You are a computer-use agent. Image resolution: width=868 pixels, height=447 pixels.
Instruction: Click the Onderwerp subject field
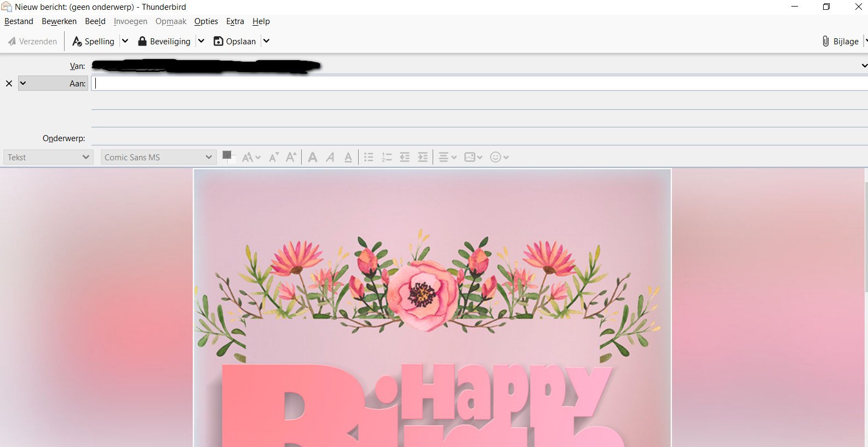tap(479, 138)
